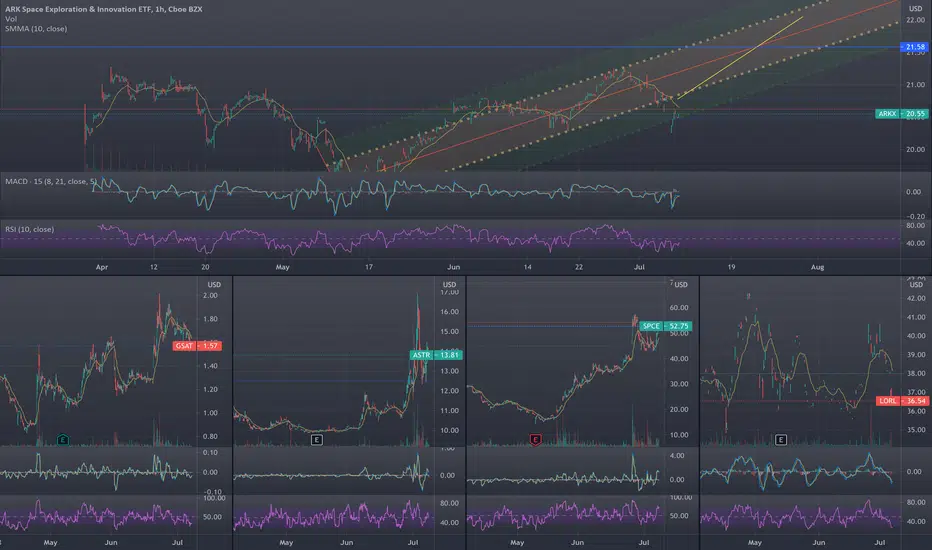The height and width of the screenshot is (550, 932).
Task: Click 19 on the main chart time axis
Action: click(x=731, y=268)
